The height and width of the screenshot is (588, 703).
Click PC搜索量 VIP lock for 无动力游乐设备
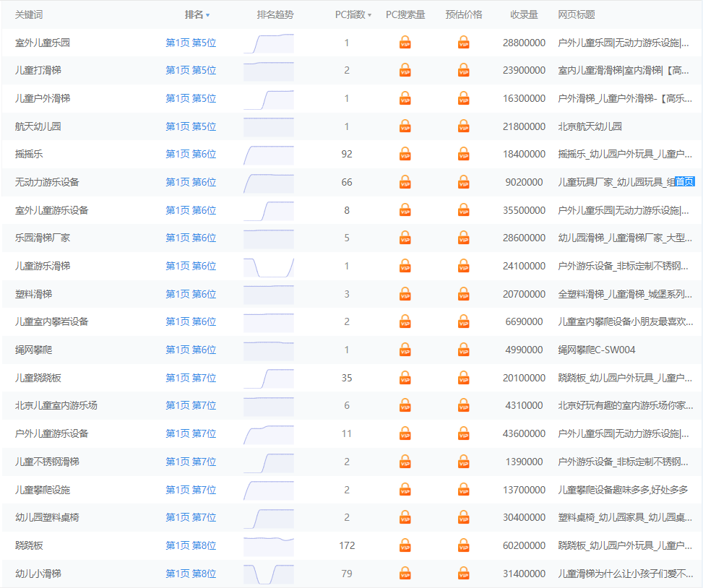click(405, 183)
